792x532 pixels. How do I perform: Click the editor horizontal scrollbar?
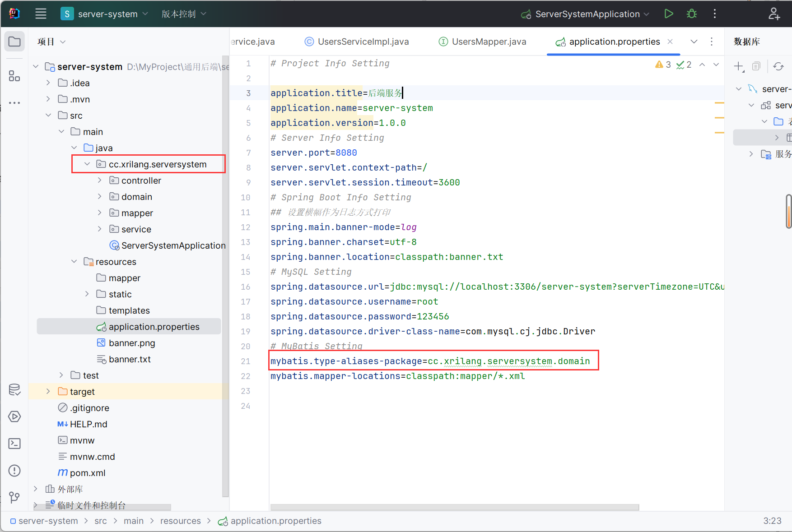pos(455,507)
